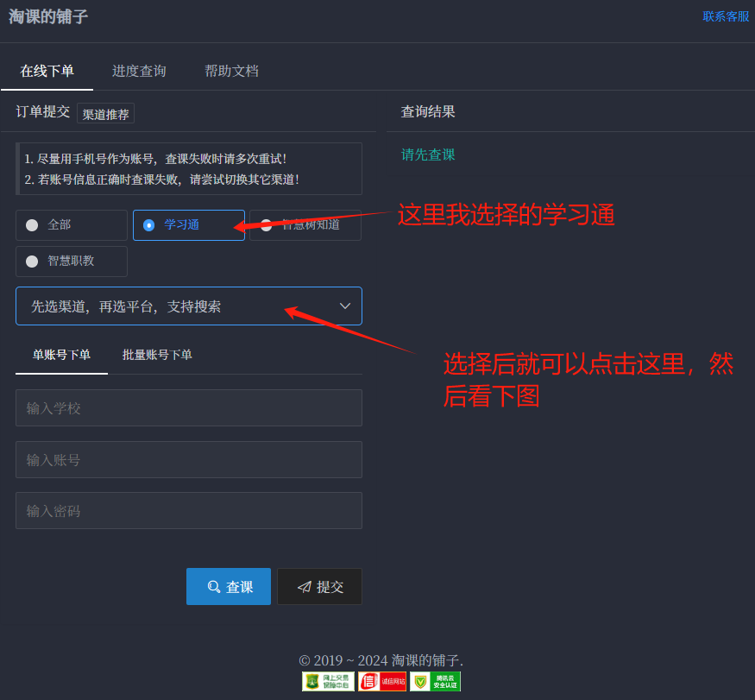This screenshot has width=755, height=700.
Task: Click the magnifier icon on 查课 button
Action: [213, 586]
